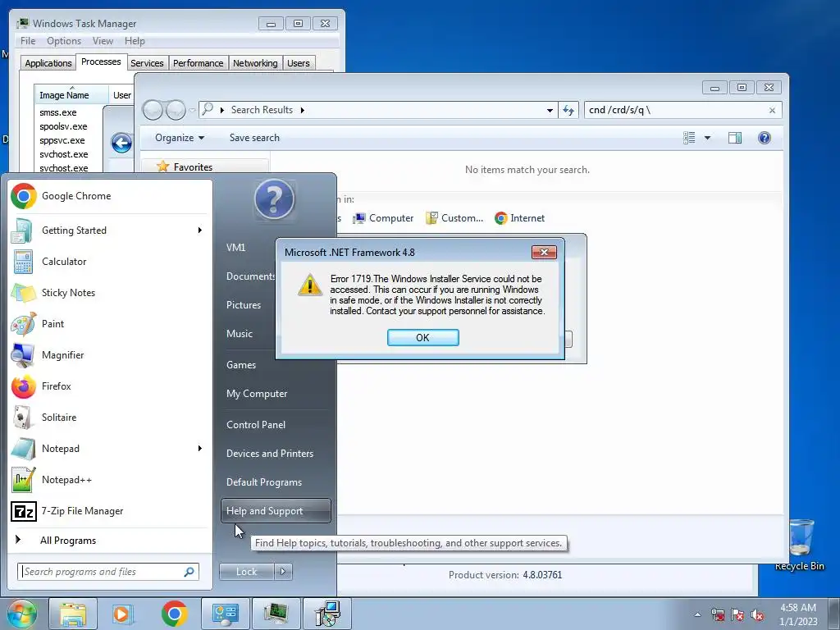Expand Getting Started jump list arrow
840x630 pixels.
pos(200,231)
